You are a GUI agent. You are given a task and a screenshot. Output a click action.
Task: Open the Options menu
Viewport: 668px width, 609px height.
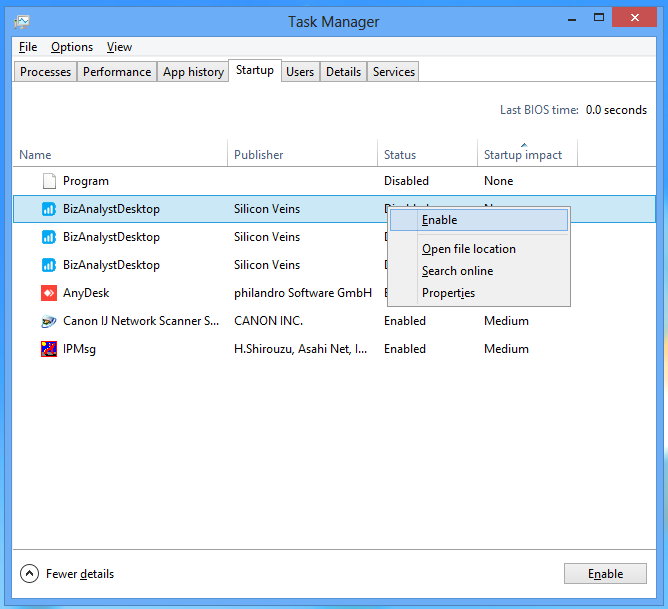click(72, 47)
